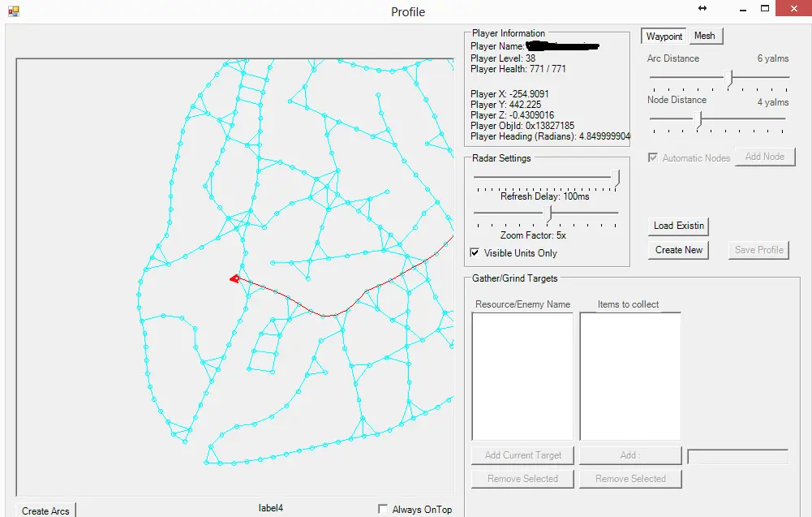Click the Zoom Factor slider thumb
This screenshot has height=517, width=812.
click(x=549, y=214)
